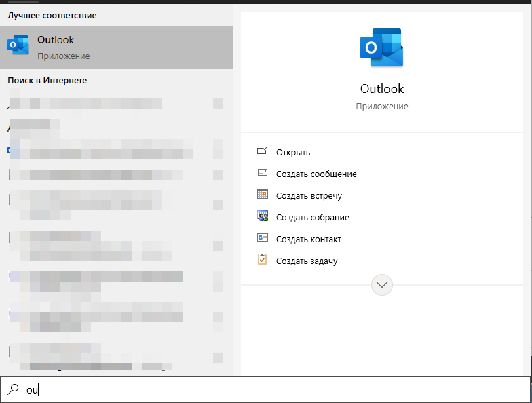Click the Поиск в Интернете section header

point(47,81)
